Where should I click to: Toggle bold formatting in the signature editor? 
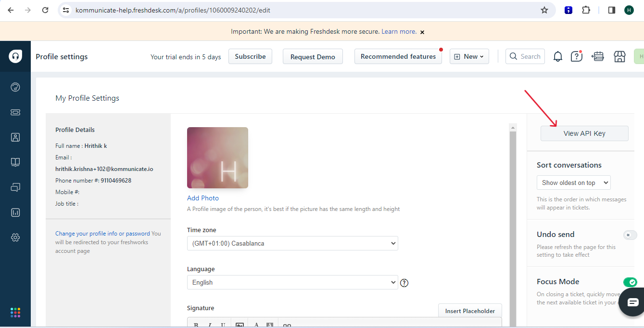tap(196, 325)
